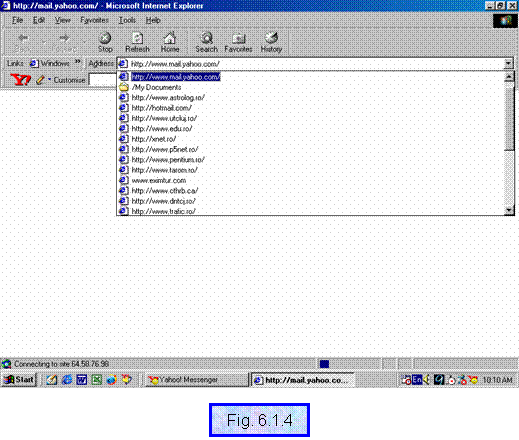The height and width of the screenshot is (440, 519).
Task: Click the Internet Explorer quick launch icon
Action: 67,379
